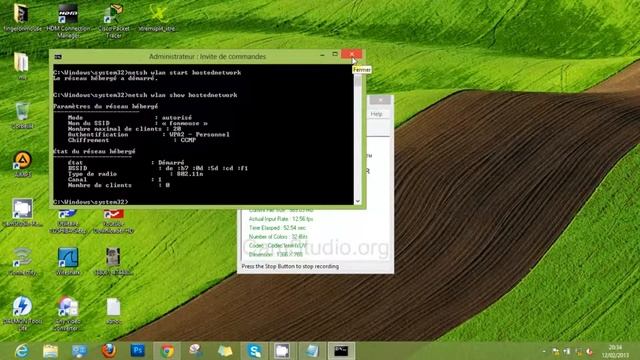Open the Any Video Converter shortcut
The height and width of the screenshot is (360, 640).
[68, 313]
